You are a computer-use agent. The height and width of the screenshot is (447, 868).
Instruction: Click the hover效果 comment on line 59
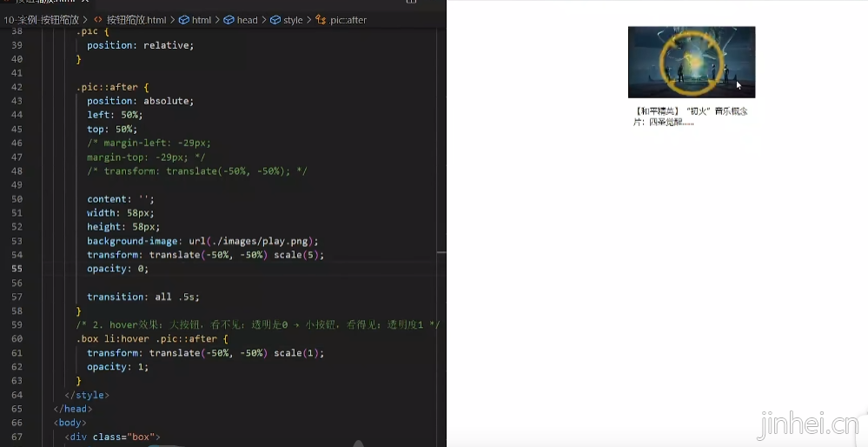click(x=258, y=324)
